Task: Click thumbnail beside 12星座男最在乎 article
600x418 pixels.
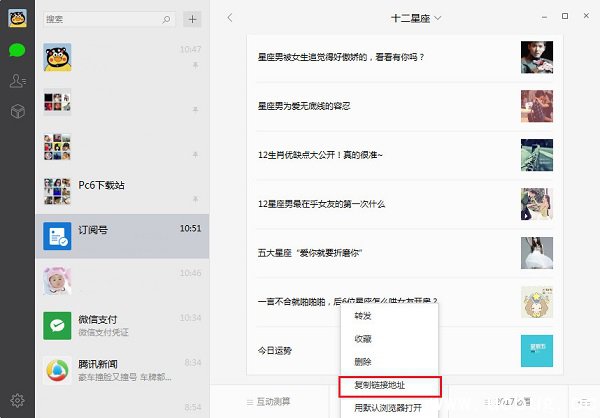Action: [537, 204]
